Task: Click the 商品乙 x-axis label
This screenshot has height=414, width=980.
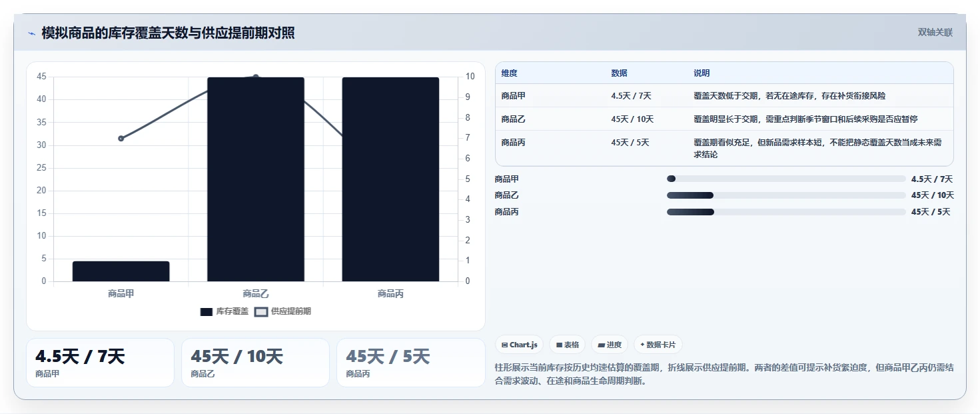Action: pos(256,293)
